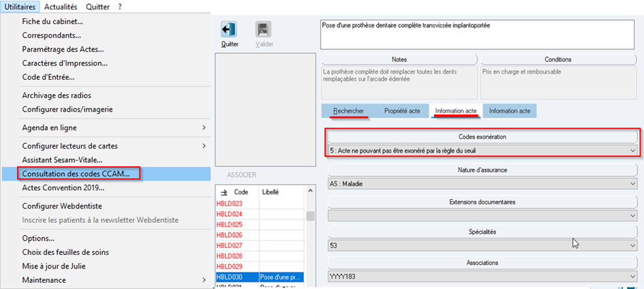
Task: Open the empty Extensions documentaires dropdown
Action: pyautogui.click(x=482, y=215)
